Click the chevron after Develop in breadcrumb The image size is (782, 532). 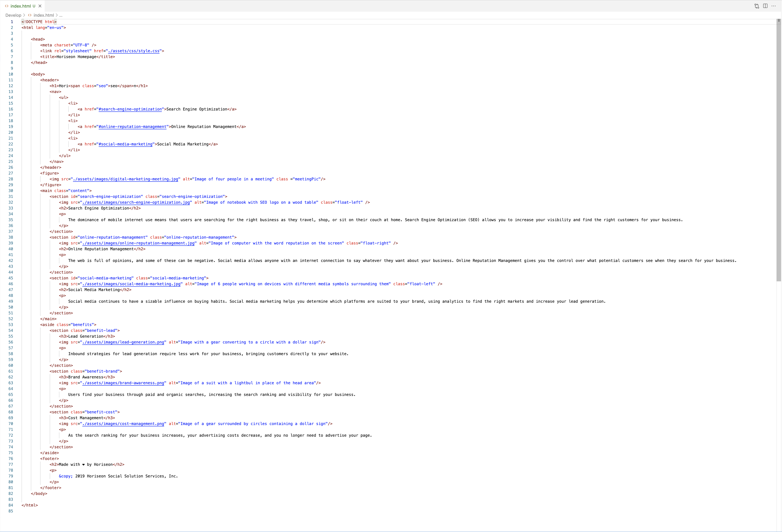[24, 15]
